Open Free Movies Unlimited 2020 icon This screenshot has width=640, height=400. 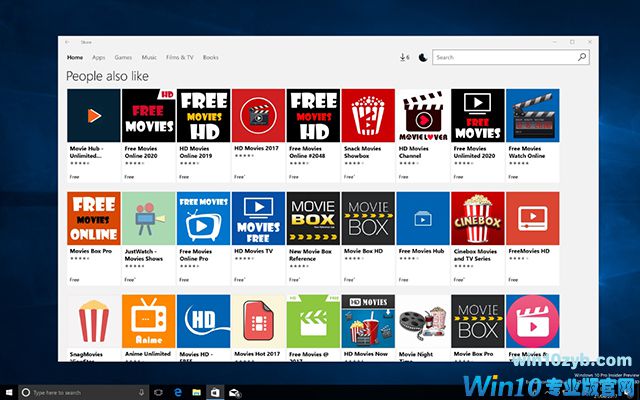(478, 116)
